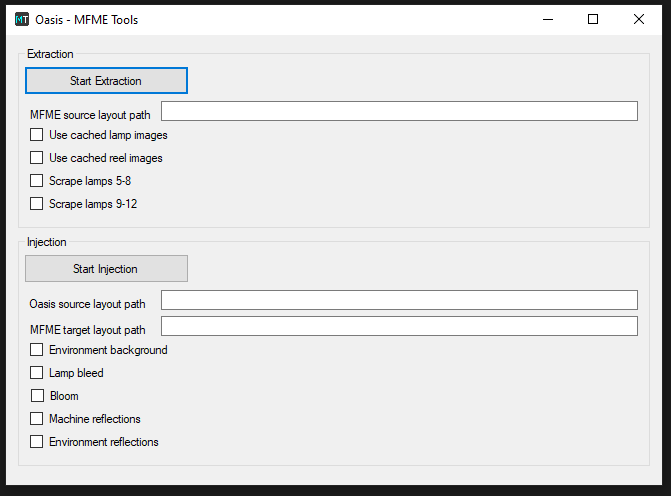Click the 'Extraction' group heading
The width and height of the screenshot is (671, 496).
click(x=50, y=54)
